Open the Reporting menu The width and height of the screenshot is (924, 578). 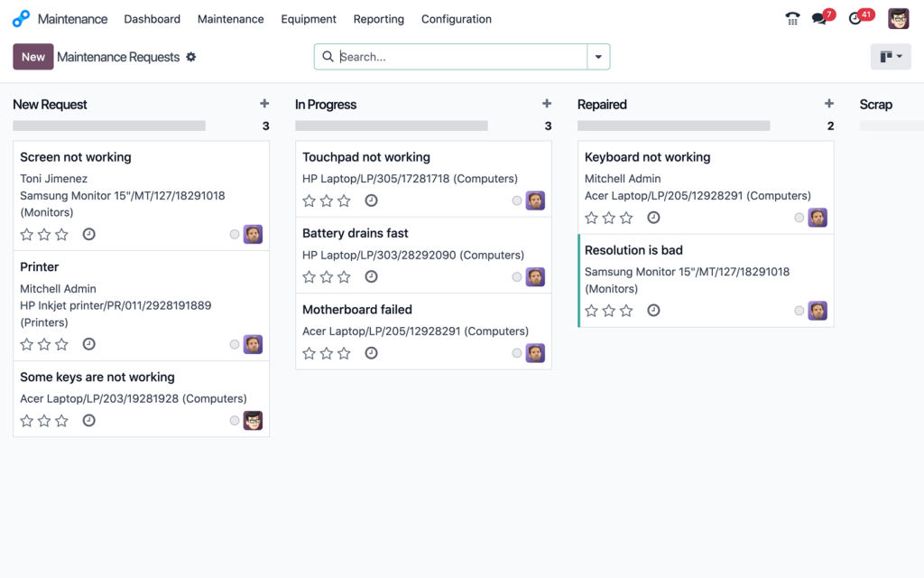378,18
